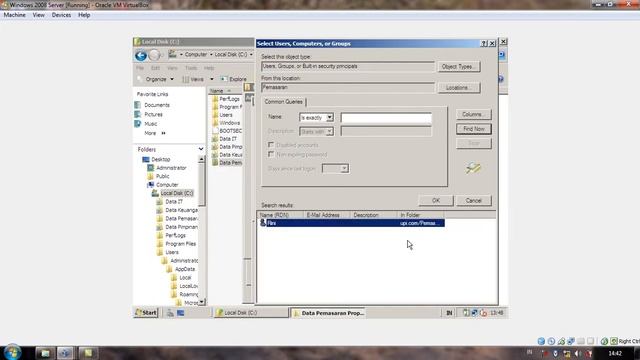Open address bar Computer dropdown arrow

pos(211,54)
